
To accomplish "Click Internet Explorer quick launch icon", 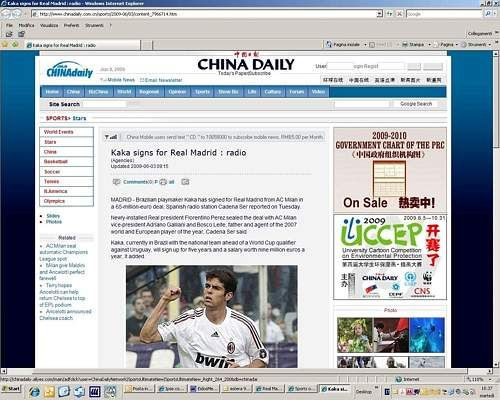I will [x=34, y=391].
